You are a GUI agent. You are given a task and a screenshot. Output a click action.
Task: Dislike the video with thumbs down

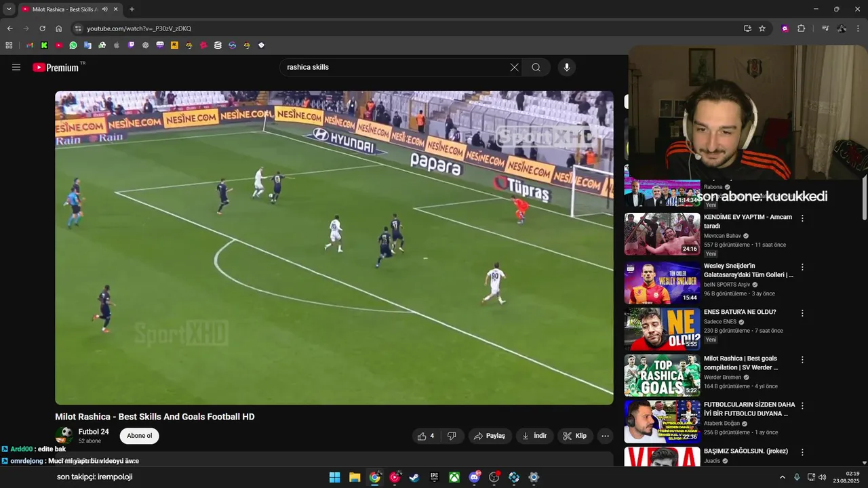452,436
